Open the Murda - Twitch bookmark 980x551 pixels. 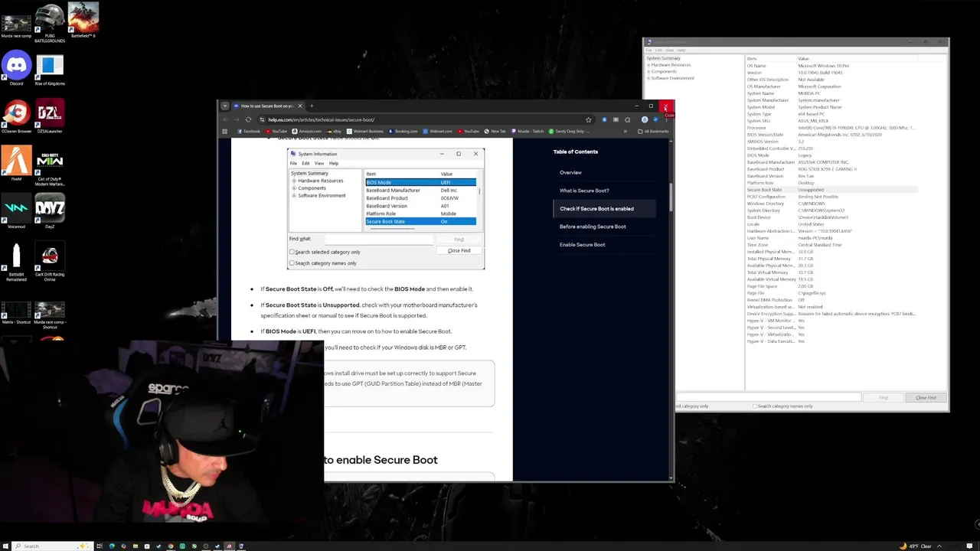coord(527,131)
